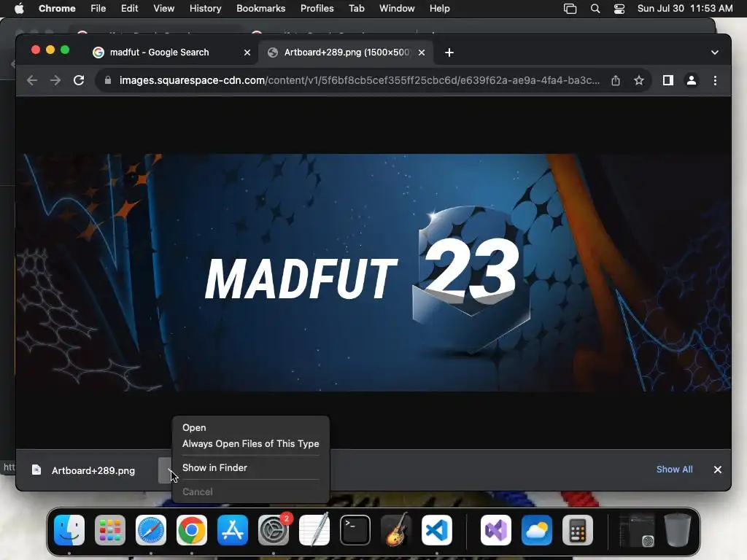Expand the tab search chevron
Viewport: 747px width, 560px height.
(x=715, y=52)
